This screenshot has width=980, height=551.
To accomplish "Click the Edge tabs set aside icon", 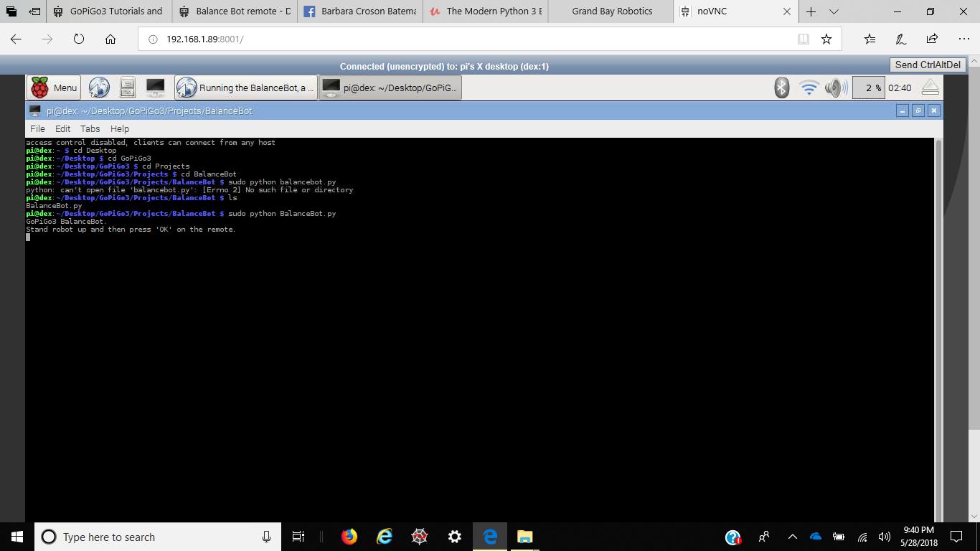I will coord(11,11).
